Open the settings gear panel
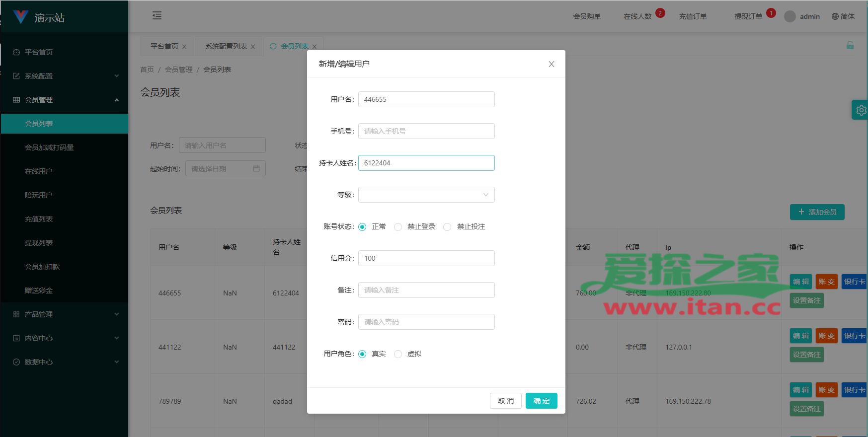This screenshot has width=868, height=437. [861, 110]
